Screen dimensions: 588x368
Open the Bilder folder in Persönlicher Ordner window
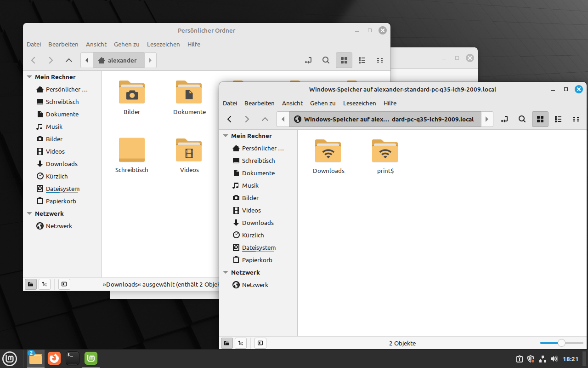(132, 98)
